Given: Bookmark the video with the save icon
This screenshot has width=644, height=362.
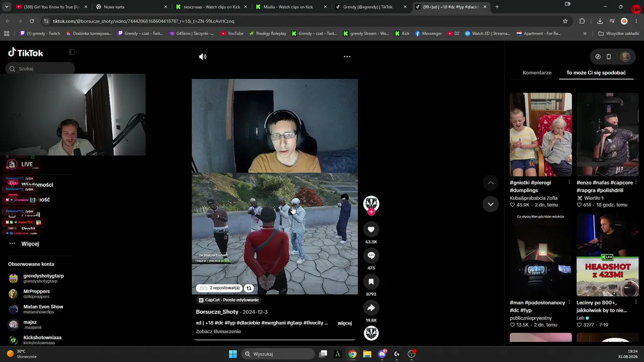Looking at the screenshot, I should coord(371,282).
